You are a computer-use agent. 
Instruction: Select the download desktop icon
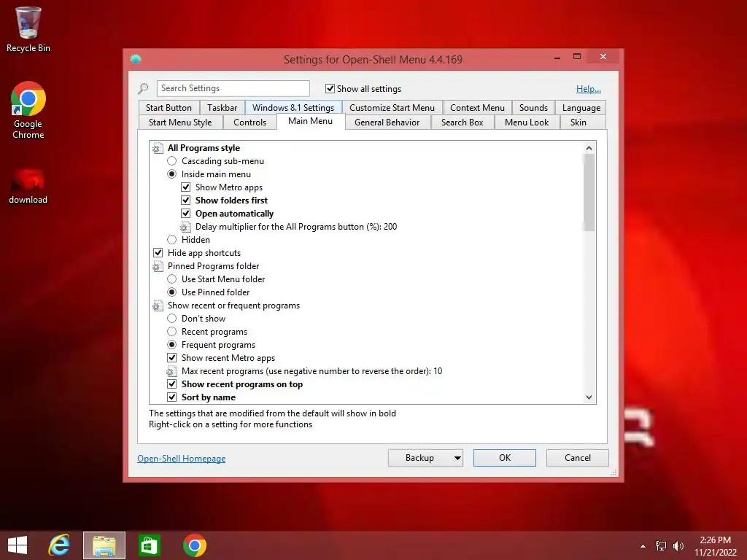click(28, 186)
